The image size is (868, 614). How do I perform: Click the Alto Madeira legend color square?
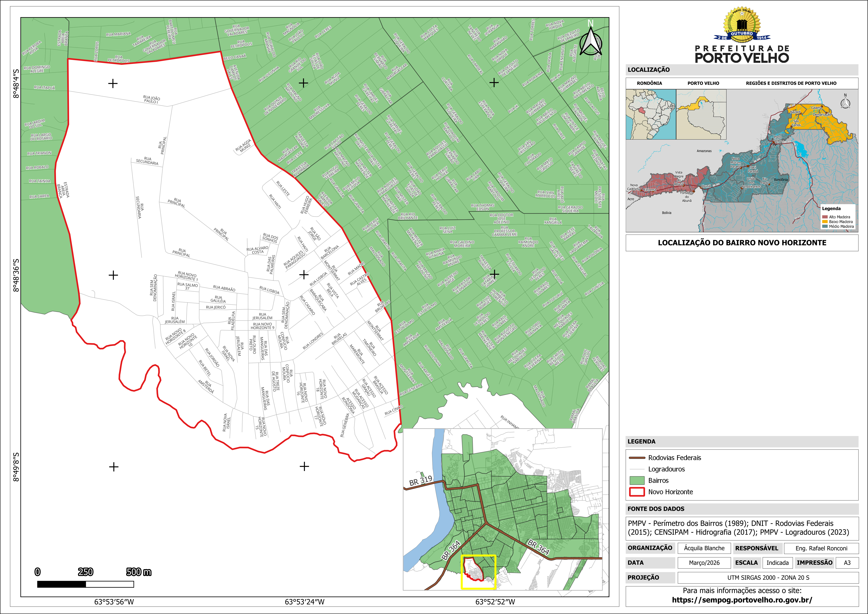tap(825, 217)
